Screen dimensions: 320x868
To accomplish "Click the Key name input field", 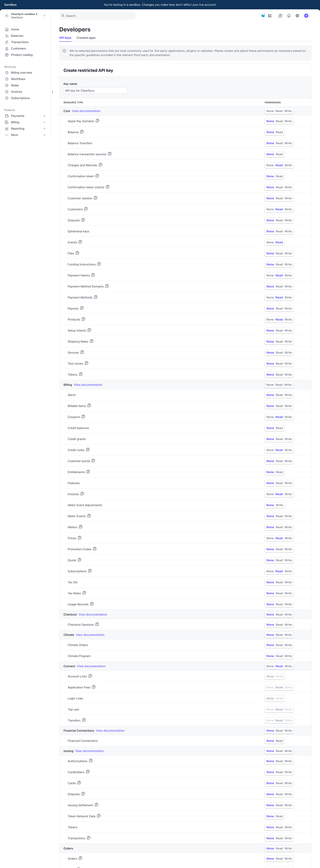I will click(x=95, y=91).
